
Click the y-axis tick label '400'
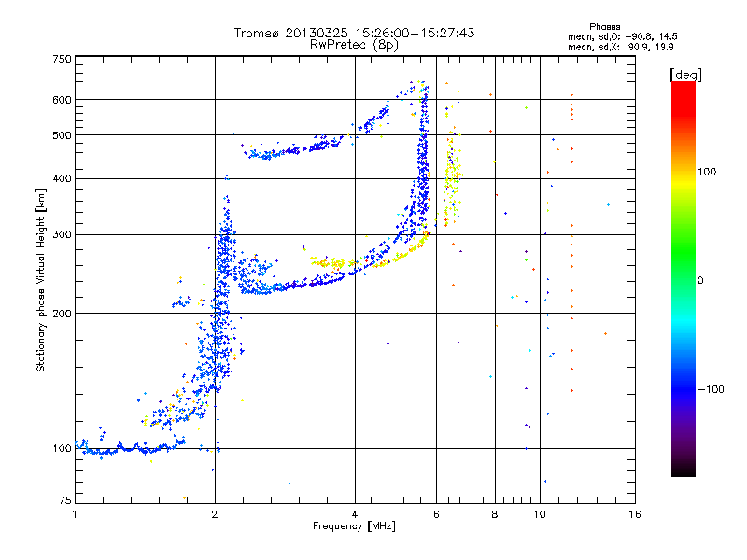(62, 178)
